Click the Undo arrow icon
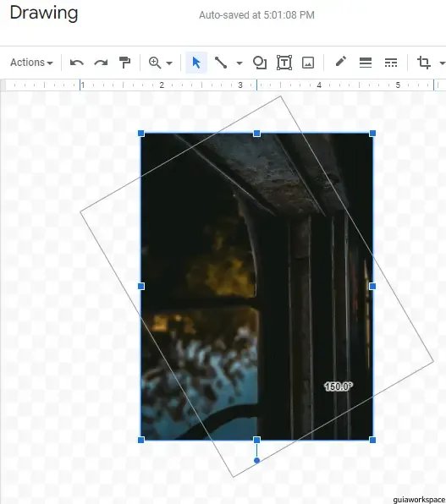 tap(76, 63)
